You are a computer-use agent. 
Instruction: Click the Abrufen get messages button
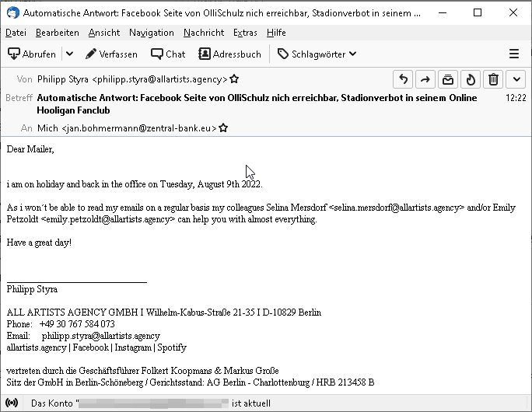(32, 54)
